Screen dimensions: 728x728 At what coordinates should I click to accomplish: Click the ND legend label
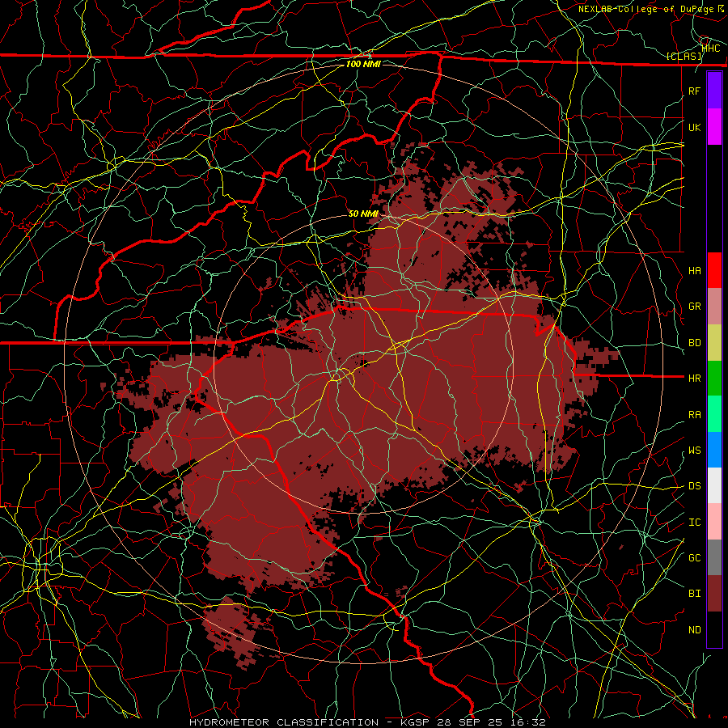[694, 630]
